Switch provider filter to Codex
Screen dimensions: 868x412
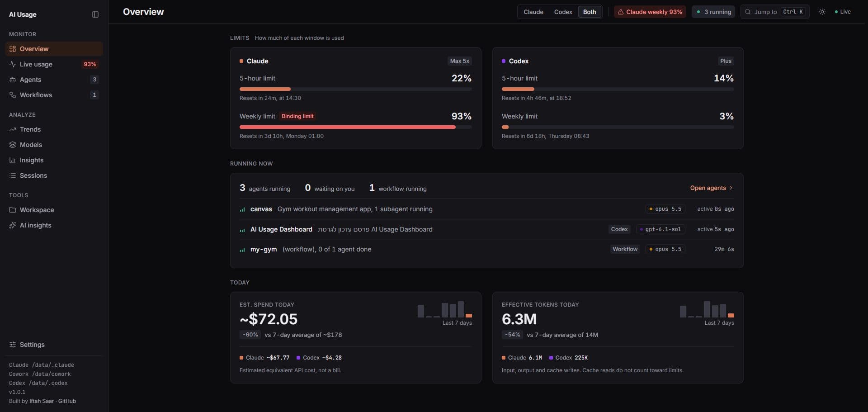(x=563, y=12)
